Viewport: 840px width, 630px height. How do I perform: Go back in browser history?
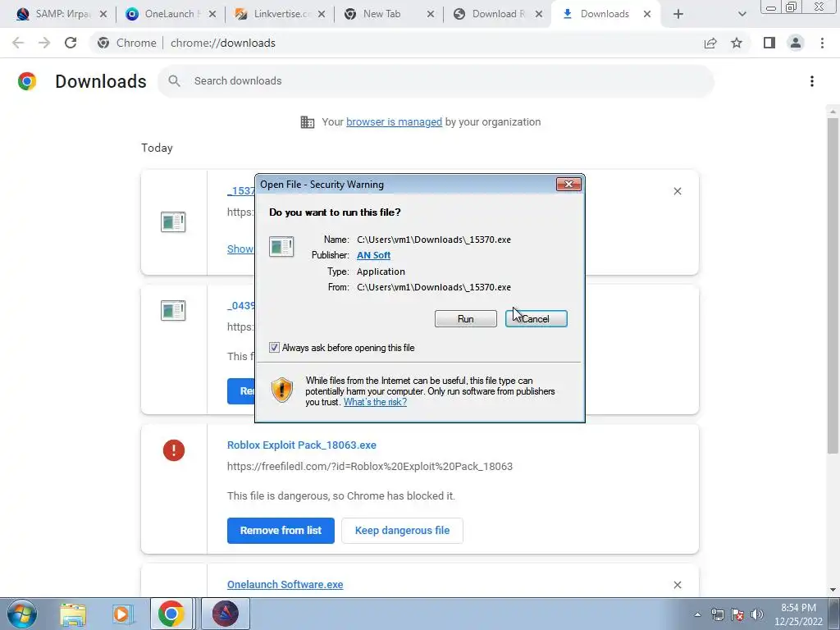click(x=18, y=43)
